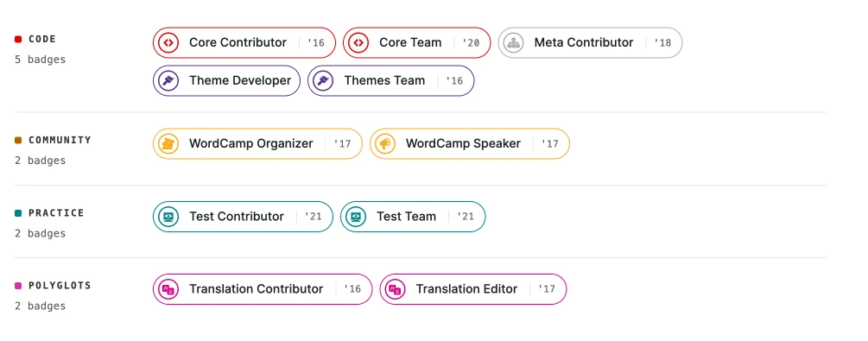Open the Translation Contributor badge label
868x341 pixels.
257,289
